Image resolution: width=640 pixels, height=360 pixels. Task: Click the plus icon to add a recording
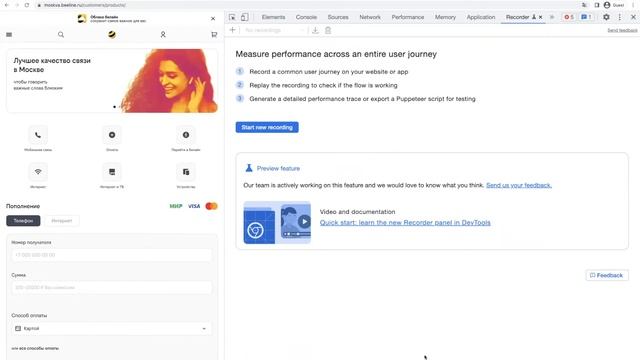click(233, 30)
